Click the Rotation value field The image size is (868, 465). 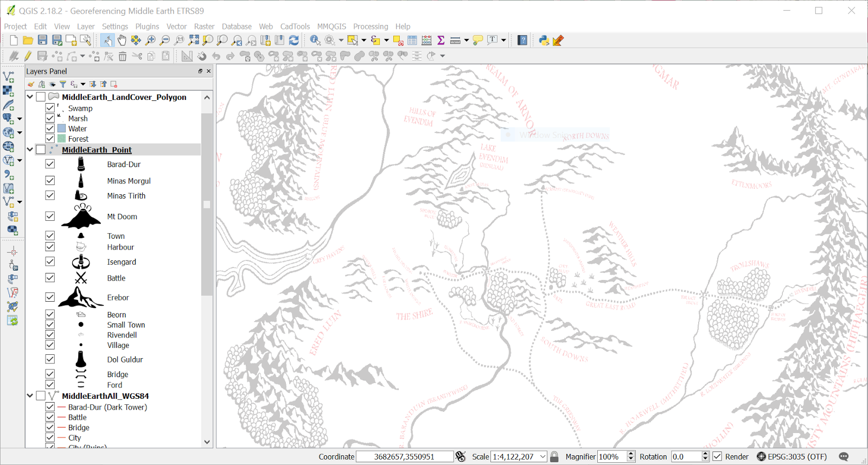pyautogui.click(x=686, y=457)
